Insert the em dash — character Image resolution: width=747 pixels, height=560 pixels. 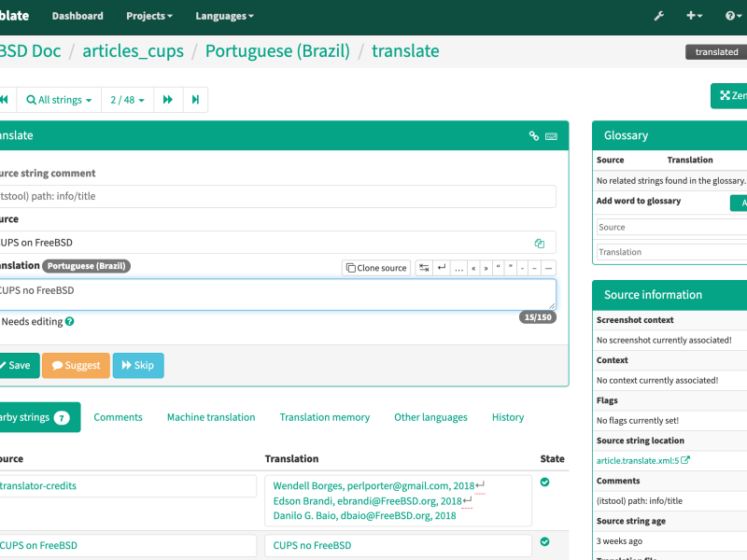549,268
